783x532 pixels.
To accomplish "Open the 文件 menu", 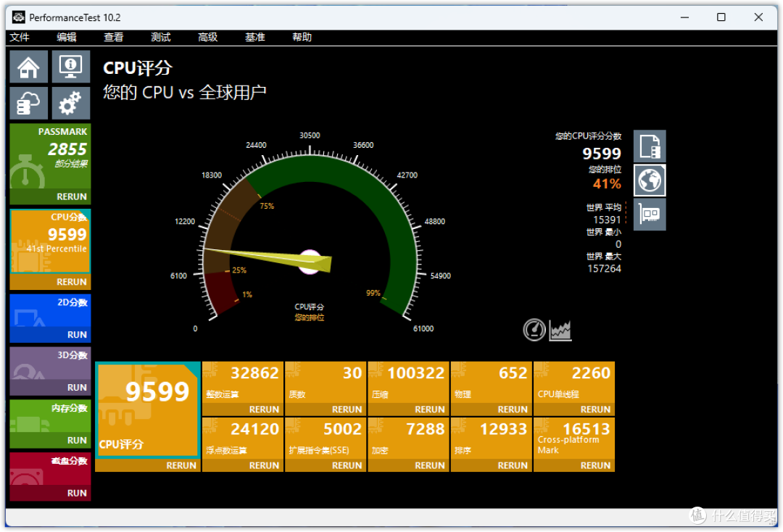I will pos(20,38).
